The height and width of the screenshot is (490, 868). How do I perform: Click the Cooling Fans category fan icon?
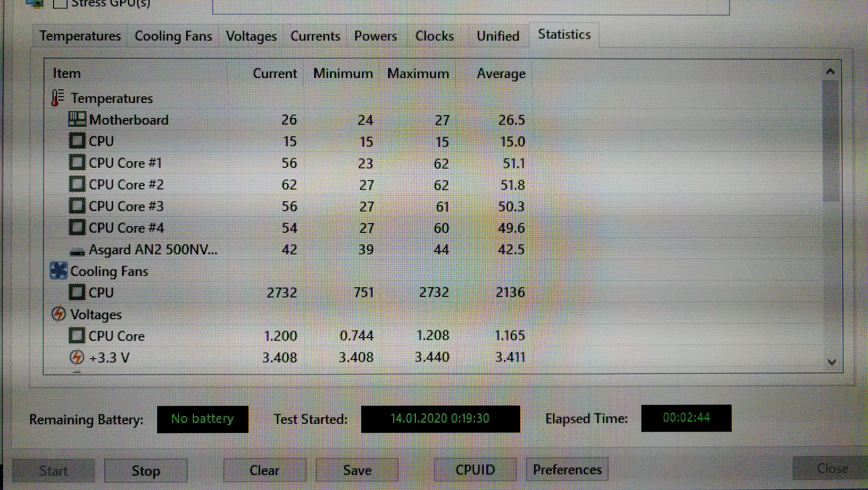point(59,271)
